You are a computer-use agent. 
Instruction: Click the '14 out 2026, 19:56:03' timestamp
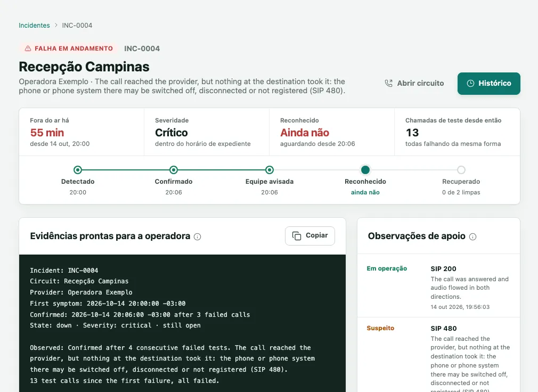point(460,307)
